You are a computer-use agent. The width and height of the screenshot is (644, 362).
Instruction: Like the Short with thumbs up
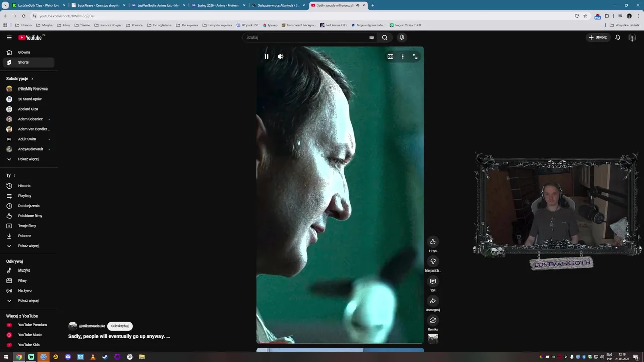(x=433, y=242)
